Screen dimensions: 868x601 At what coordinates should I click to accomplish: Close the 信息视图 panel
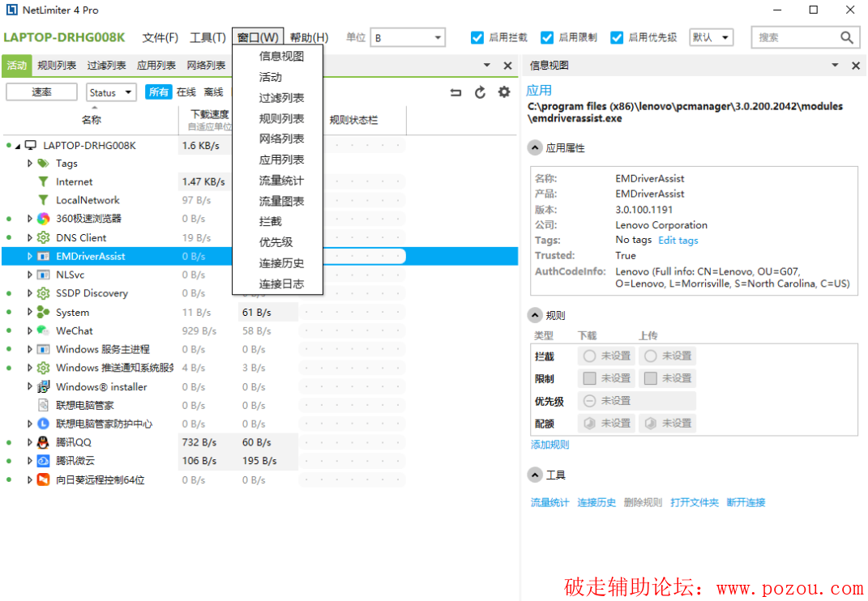pyautogui.click(x=856, y=66)
